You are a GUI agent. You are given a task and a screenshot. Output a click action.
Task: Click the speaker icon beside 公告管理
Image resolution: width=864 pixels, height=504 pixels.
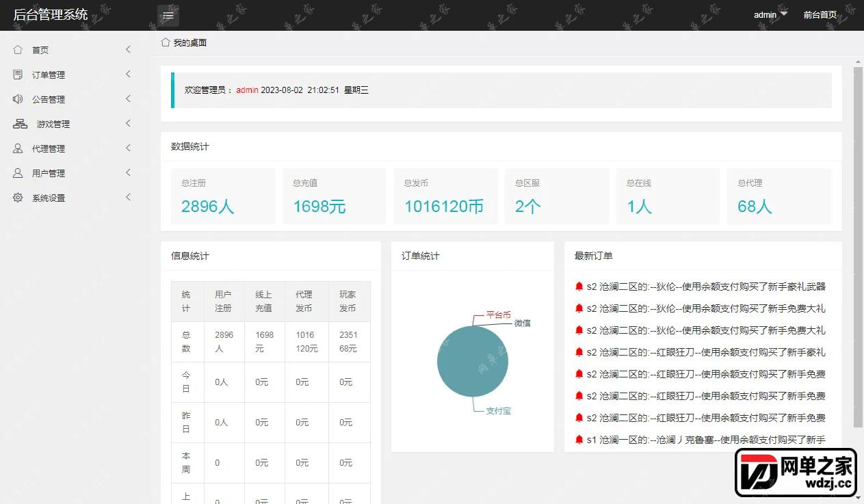click(18, 99)
